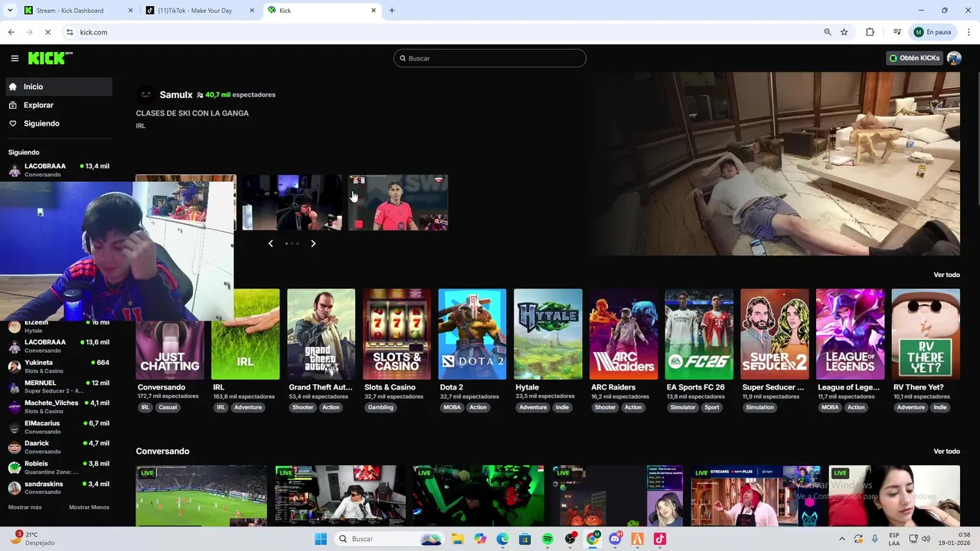Select the referee stream carousel thumbnail
Screen dimensions: 980x551
click(398, 202)
